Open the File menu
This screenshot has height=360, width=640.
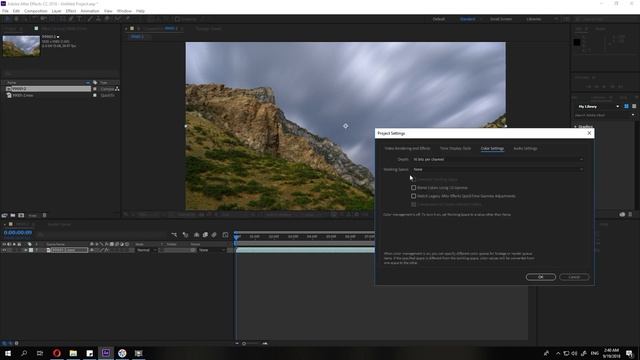5,11
